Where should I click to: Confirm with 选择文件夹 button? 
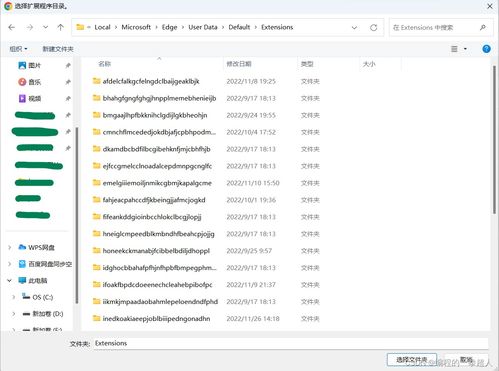coord(412,360)
